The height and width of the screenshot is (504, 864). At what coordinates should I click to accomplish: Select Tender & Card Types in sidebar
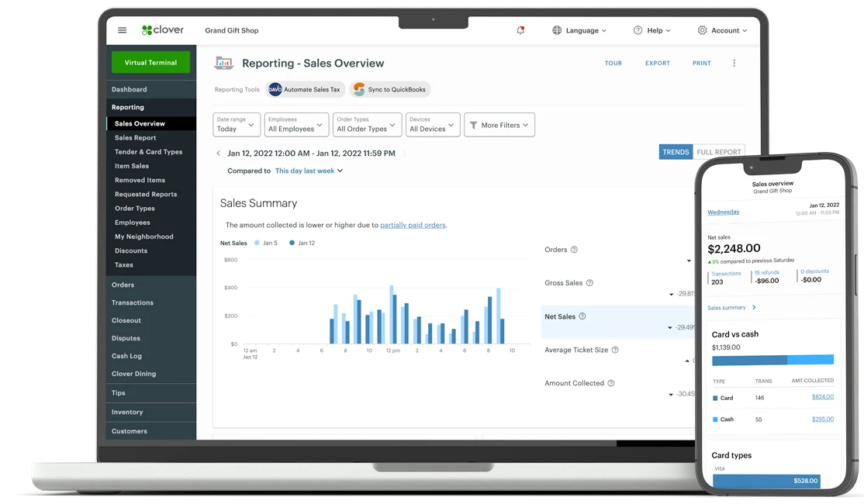point(148,152)
